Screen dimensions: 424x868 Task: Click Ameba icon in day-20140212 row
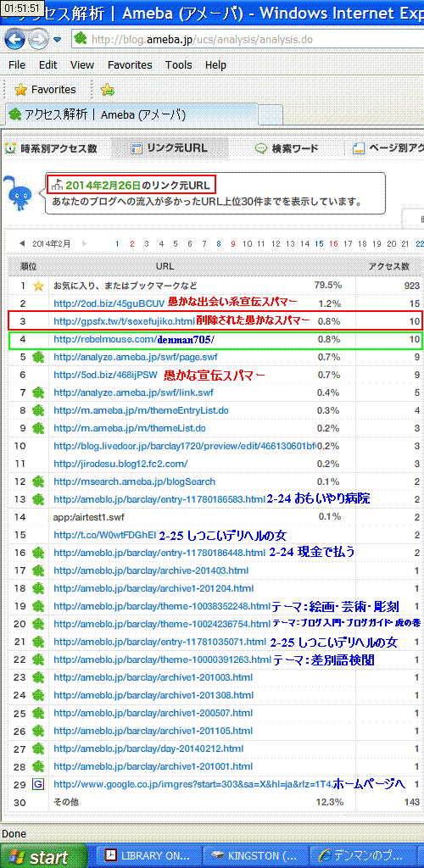tap(37, 748)
